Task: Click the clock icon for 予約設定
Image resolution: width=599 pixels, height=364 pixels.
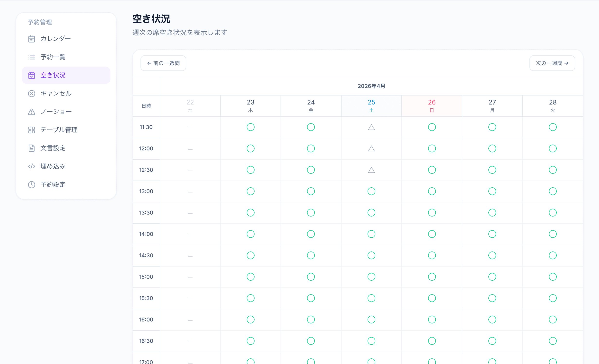Action: point(32,185)
